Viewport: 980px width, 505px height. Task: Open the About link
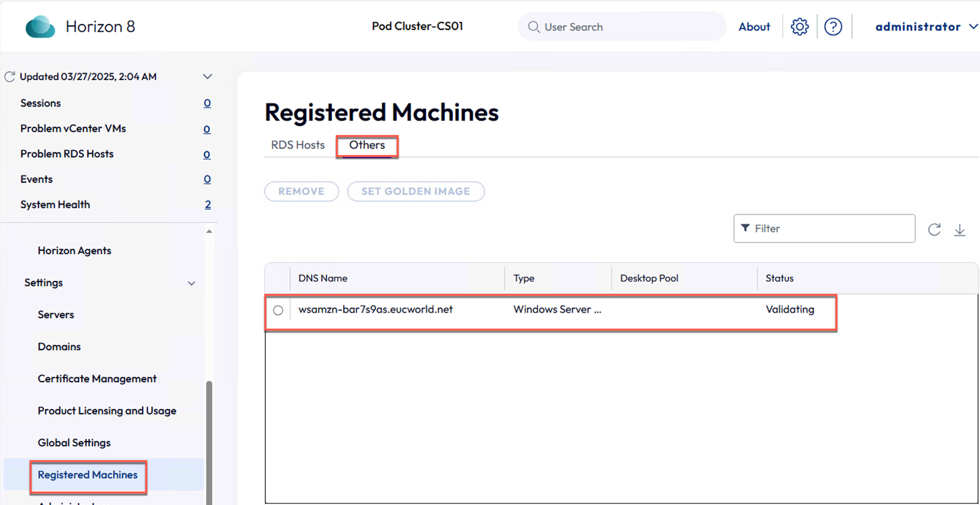point(754,27)
